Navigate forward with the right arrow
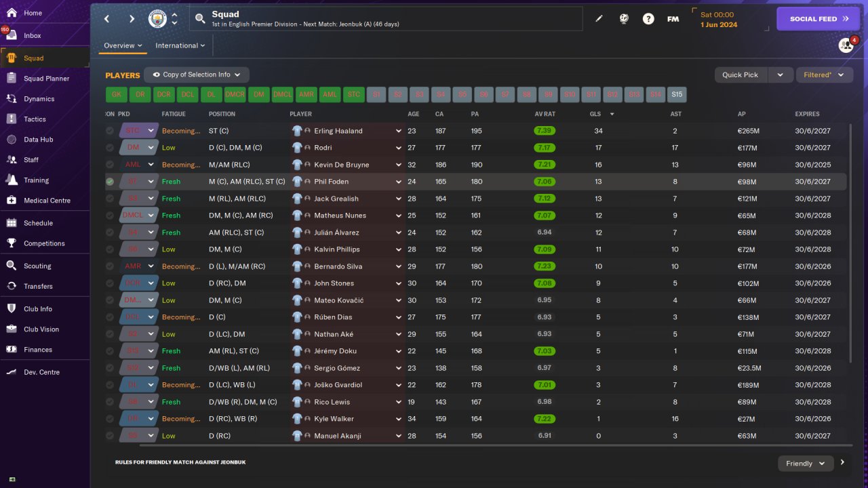The height and width of the screenshot is (488, 868). pyautogui.click(x=132, y=19)
